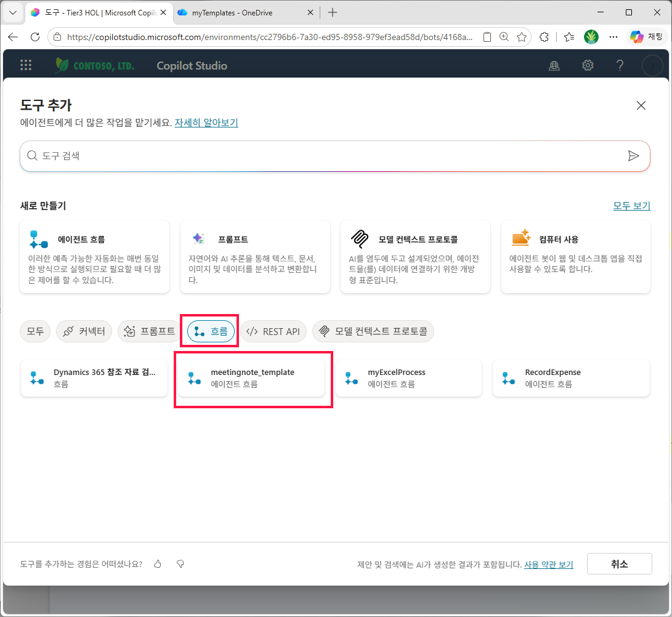
Task: Click the clipboard icon in address bar
Action: click(487, 38)
